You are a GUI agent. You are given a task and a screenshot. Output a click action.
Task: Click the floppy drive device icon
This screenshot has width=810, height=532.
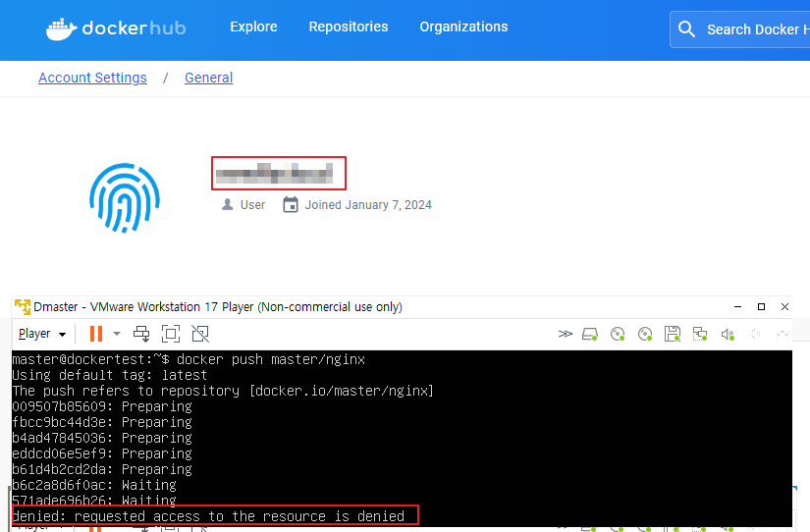[673, 334]
